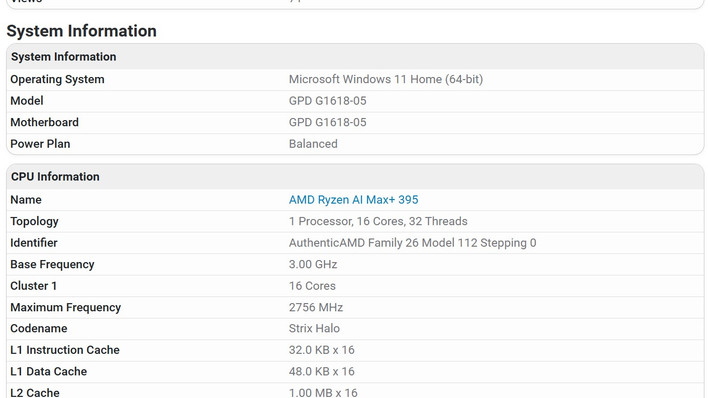Click the 'Cluster 1' row label
This screenshot has height=398, width=708.
pos(33,286)
